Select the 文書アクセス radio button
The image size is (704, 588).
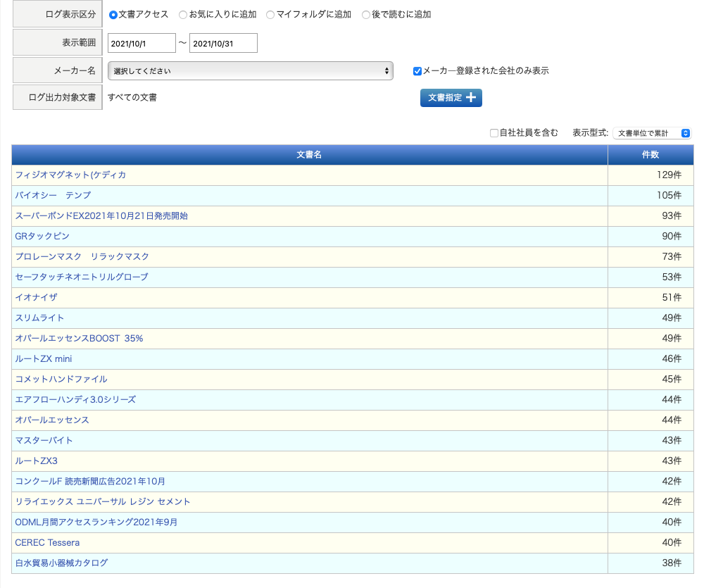coord(113,15)
